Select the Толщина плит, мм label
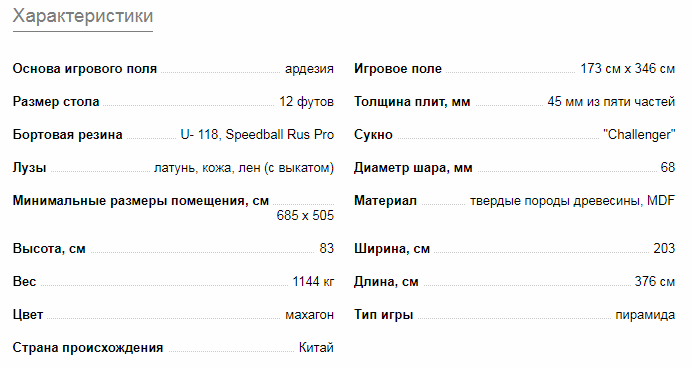Screen dimensions: 692x367 (x=412, y=102)
